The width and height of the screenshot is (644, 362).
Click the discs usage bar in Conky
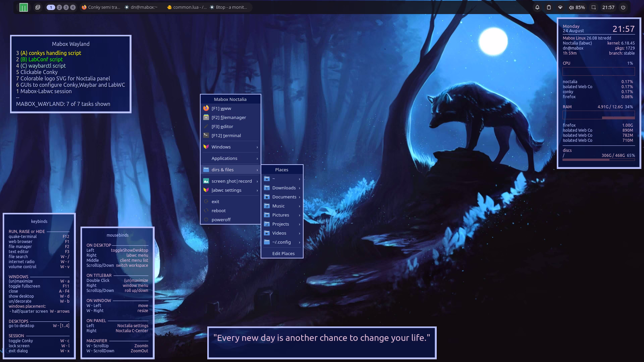coord(599,160)
